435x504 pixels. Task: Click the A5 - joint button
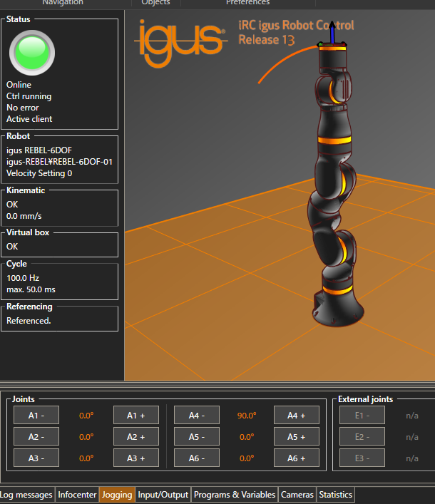pos(197,437)
